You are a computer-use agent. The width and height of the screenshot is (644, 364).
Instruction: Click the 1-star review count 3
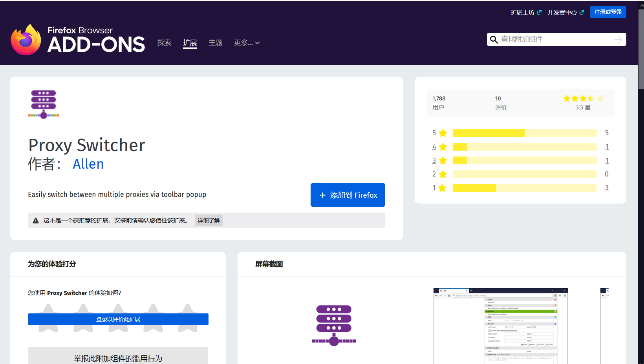607,188
